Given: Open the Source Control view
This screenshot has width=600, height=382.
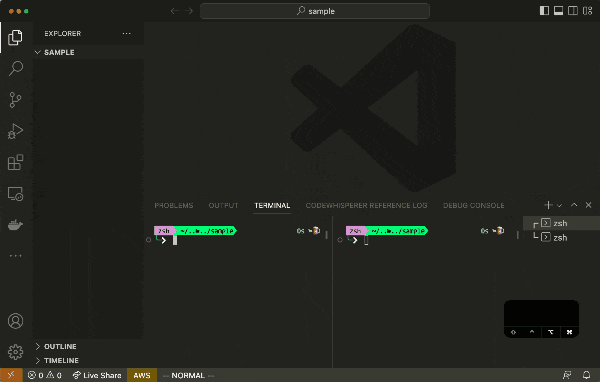Looking at the screenshot, I should (15, 100).
